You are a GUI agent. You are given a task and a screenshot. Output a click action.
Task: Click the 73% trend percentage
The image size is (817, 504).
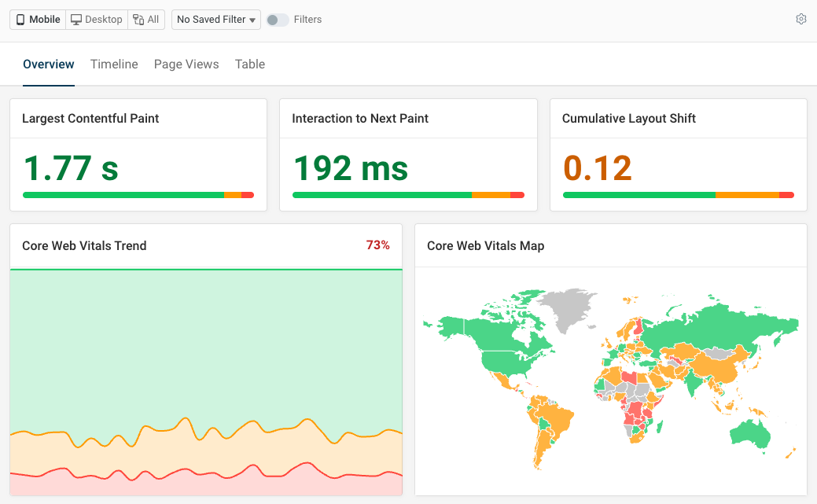pos(377,245)
